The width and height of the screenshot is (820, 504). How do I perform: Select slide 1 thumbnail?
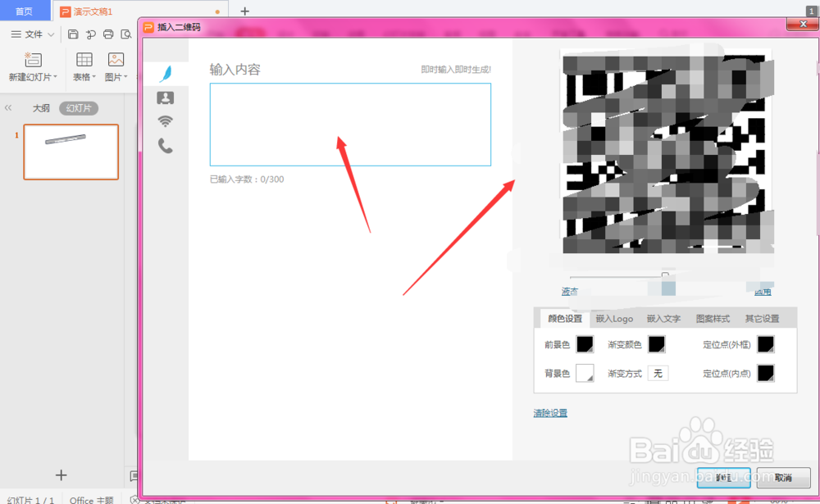pyautogui.click(x=71, y=152)
